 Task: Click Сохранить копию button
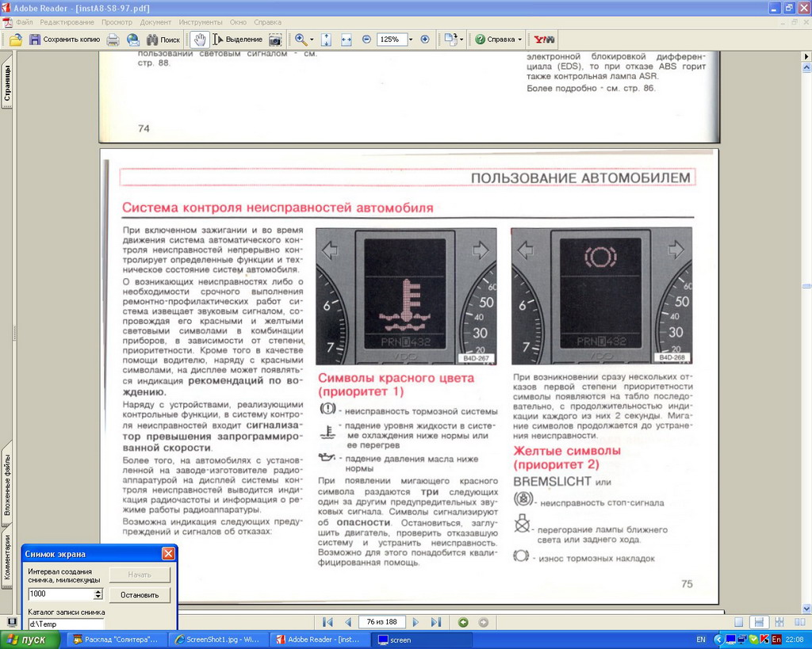click(x=64, y=40)
